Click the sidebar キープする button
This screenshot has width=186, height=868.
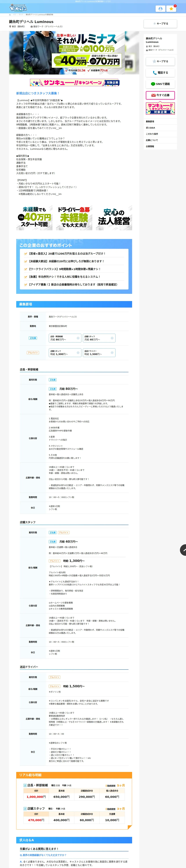tap(160, 61)
